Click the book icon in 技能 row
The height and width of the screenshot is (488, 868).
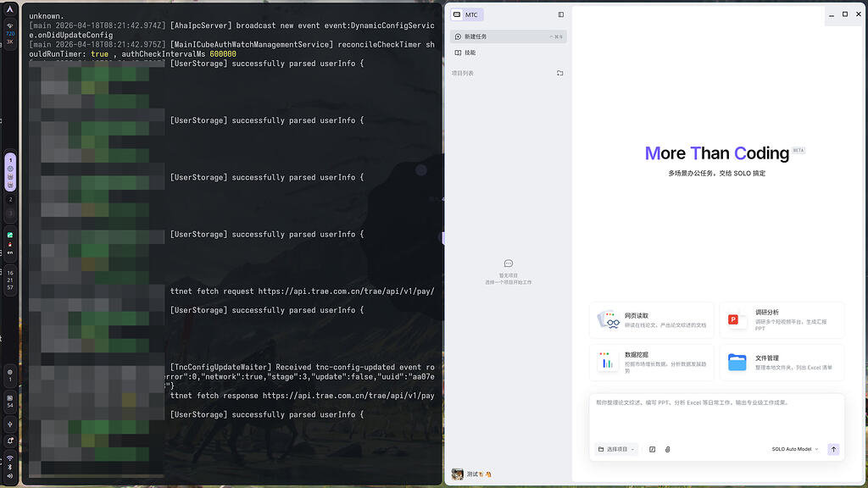click(x=458, y=53)
